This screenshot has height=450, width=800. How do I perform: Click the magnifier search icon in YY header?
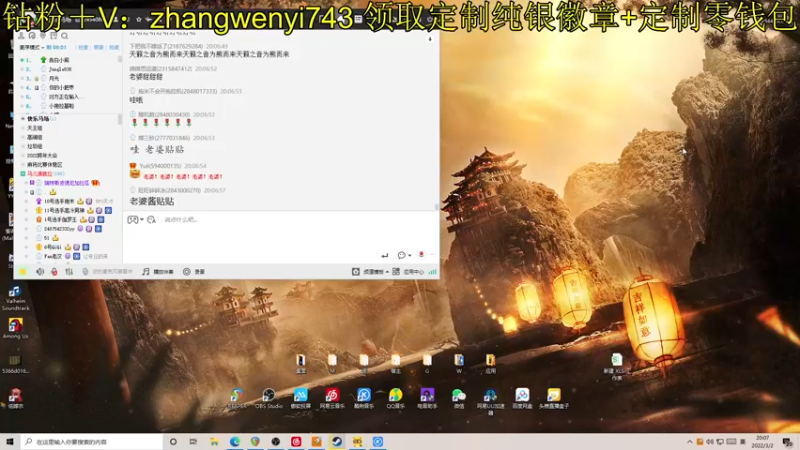coord(64,36)
